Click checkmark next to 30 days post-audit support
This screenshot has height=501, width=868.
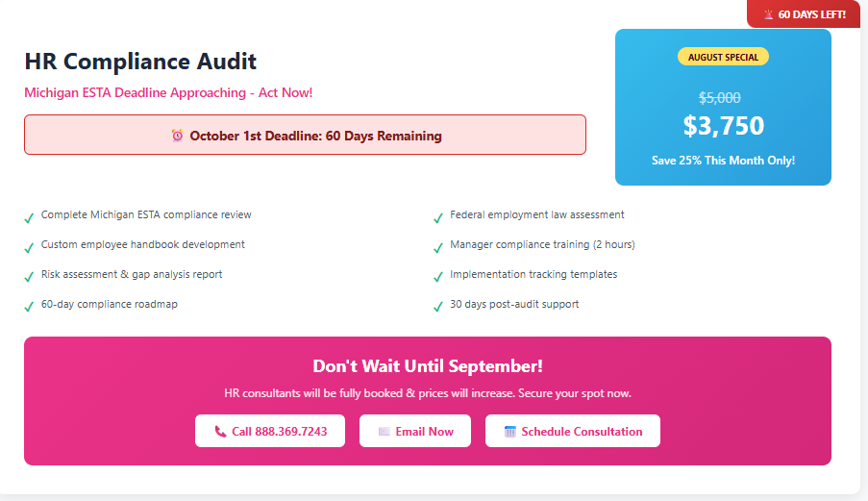click(x=438, y=307)
